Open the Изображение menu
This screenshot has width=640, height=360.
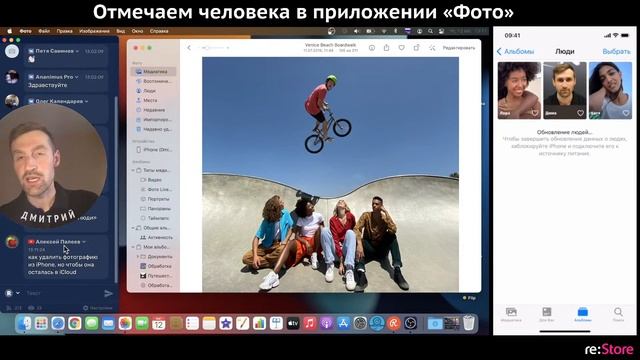coord(94,31)
